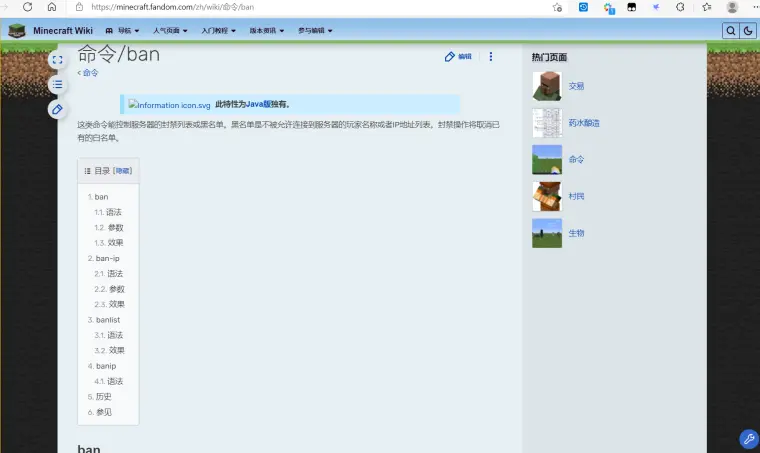Open the 生物 popular page link
The width and height of the screenshot is (760, 453).
click(x=576, y=233)
